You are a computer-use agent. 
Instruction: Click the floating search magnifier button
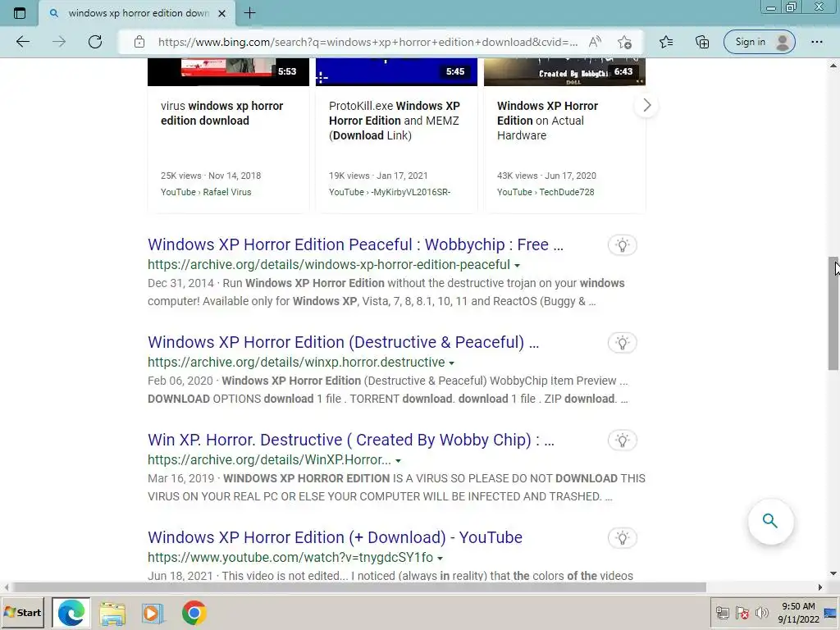point(770,521)
